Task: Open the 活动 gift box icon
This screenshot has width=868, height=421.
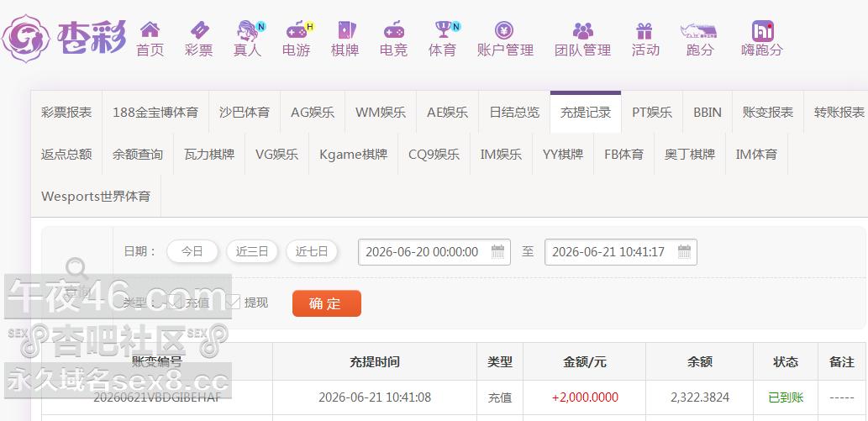Action: click(644, 30)
